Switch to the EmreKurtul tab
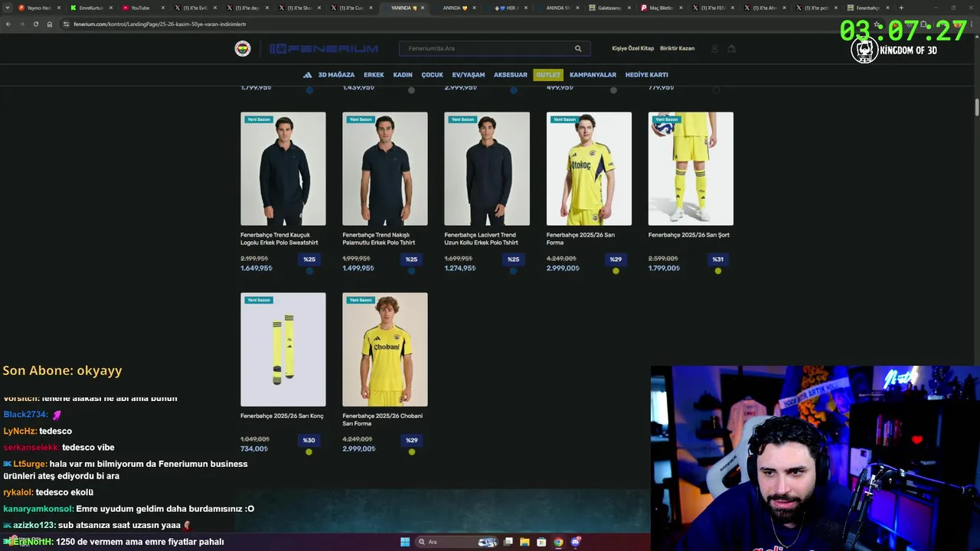The height and width of the screenshot is (551, 980). point(90,8)
